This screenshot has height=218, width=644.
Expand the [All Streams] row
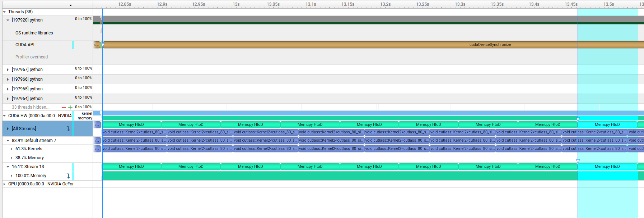8,129
